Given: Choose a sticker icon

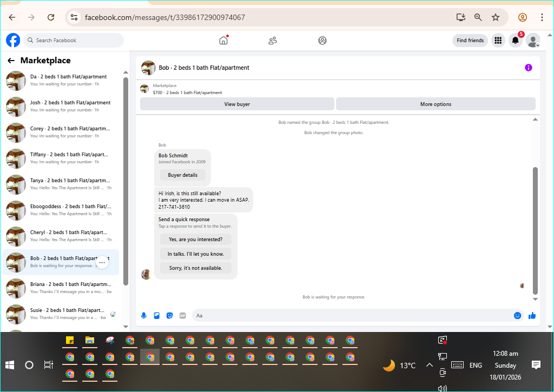Looking at the screenshot, I should (169, 316).
